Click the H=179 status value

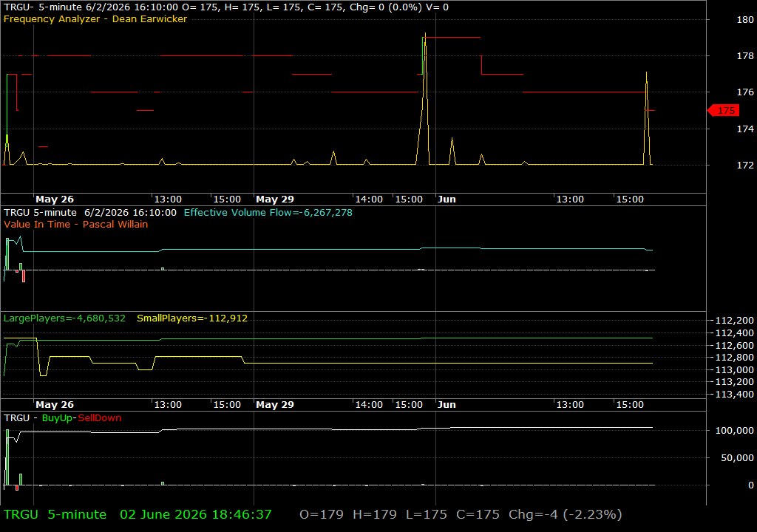(x=375, y=514)
